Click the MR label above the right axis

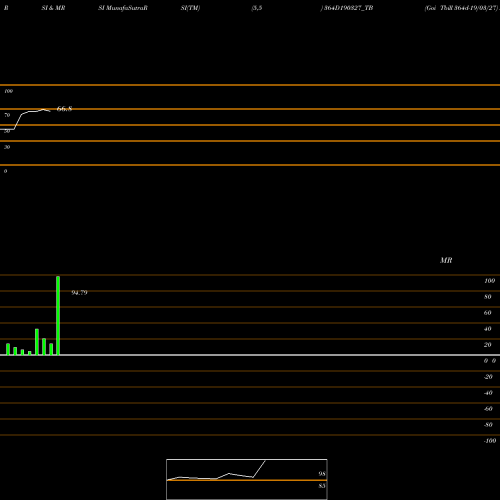[446, 260]
